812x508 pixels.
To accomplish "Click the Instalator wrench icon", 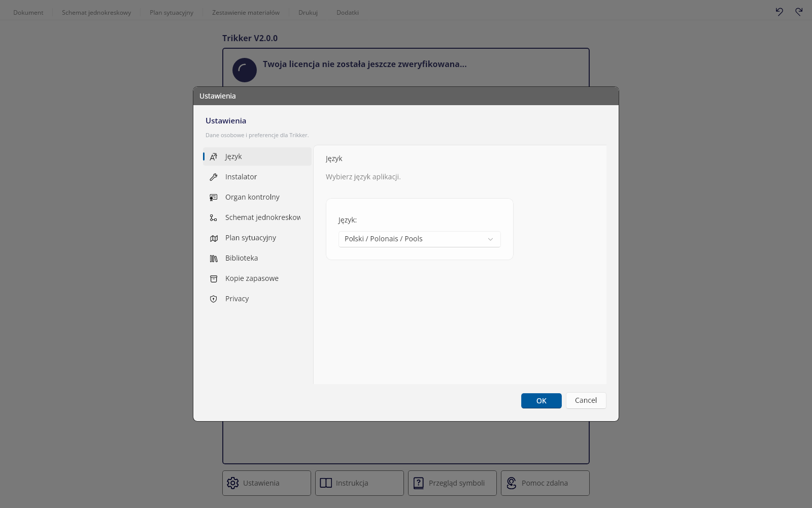I will 214,177.
